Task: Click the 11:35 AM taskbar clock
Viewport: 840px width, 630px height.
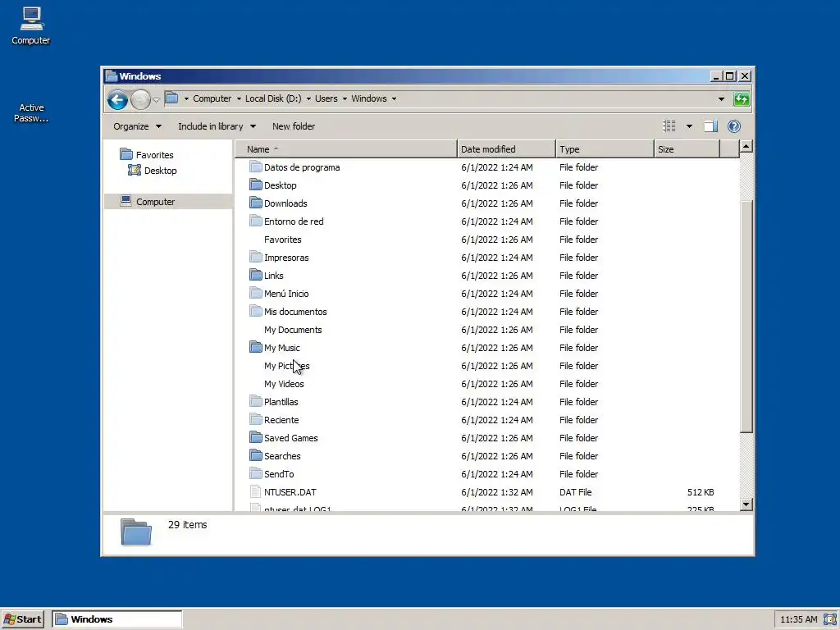Action: (x=799, y=619)
